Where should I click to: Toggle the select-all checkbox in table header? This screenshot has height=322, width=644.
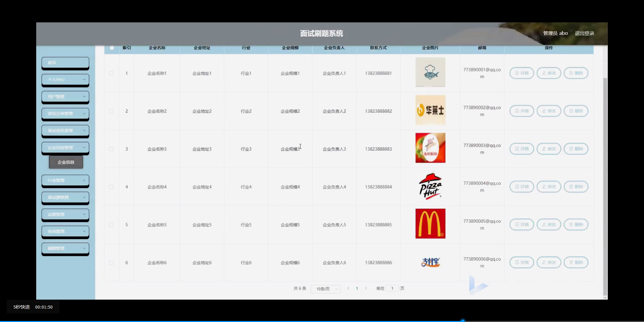click(x=112, y=48)
